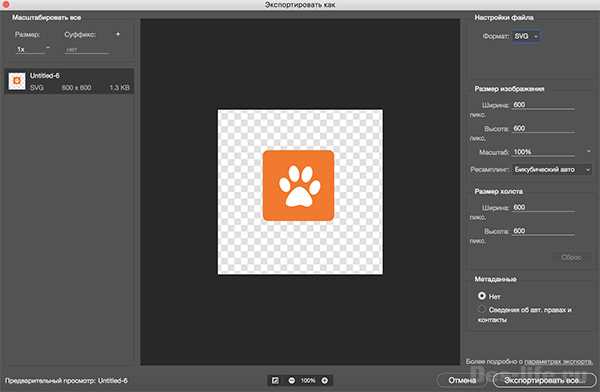Select Сведения об авт. правах radio button
This screenshot has height=392, width=600.
tap(482, 309)
